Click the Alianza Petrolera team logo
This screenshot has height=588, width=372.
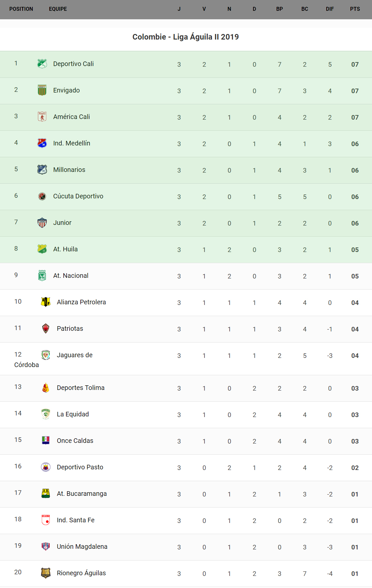click(x=46, y=302)
